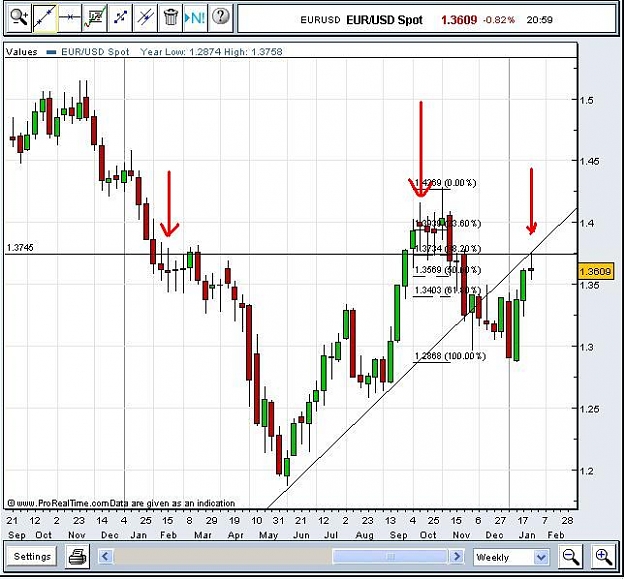Click the Settings button

click(x=32, y=556)
